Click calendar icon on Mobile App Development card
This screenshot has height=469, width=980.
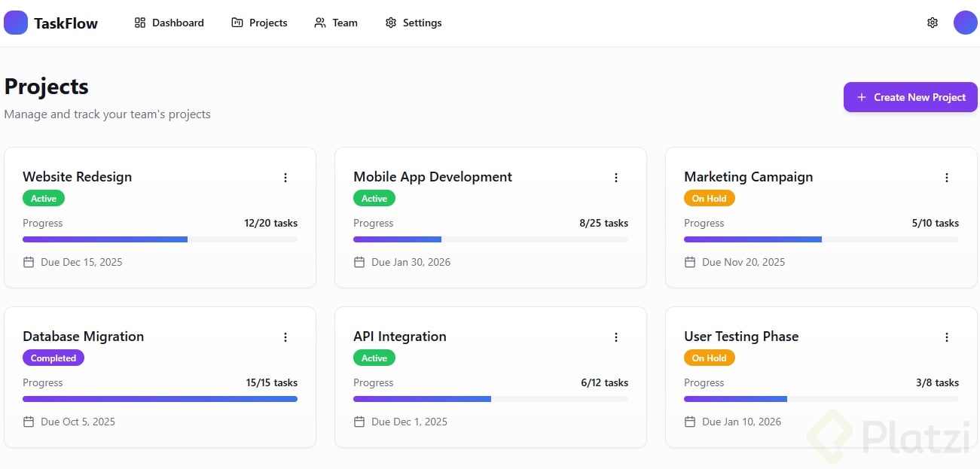(359, 262)
